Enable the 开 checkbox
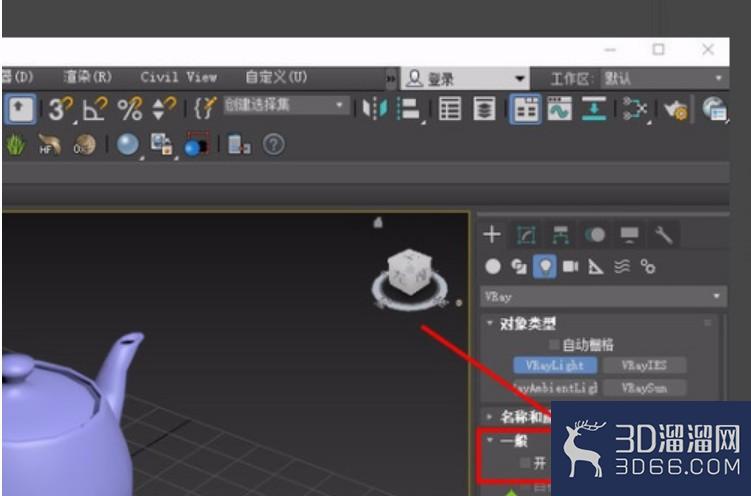Viewport: 751px width, 496px height. click(525, 463)
